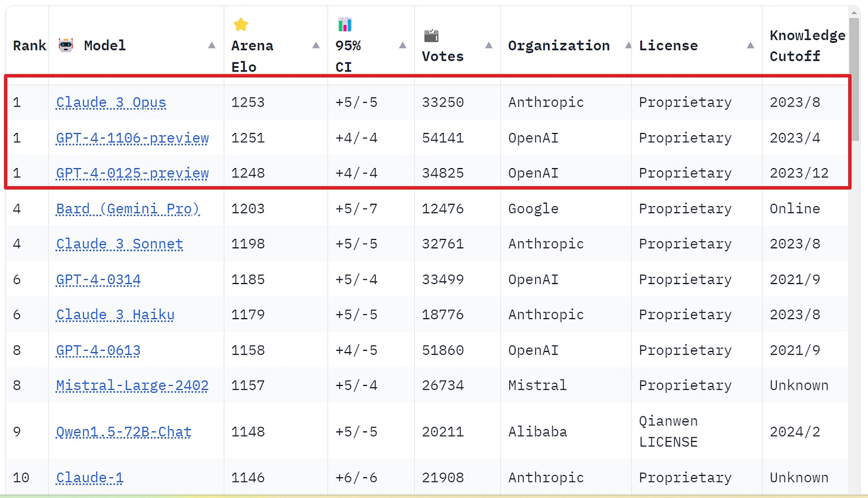
Task: Click the Knowledge Cutoff column header
Action: (807, 46)
